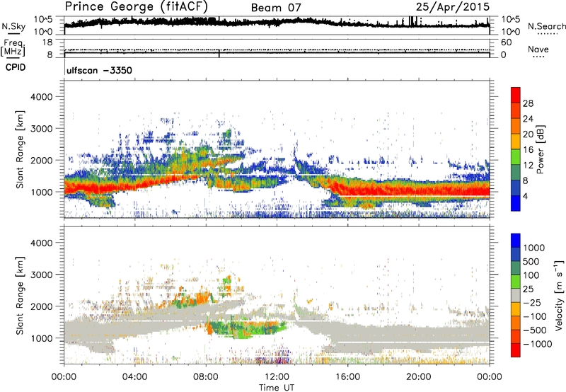
Task: Click the 'N.Sky' legend label
Action: coord(13,26)
